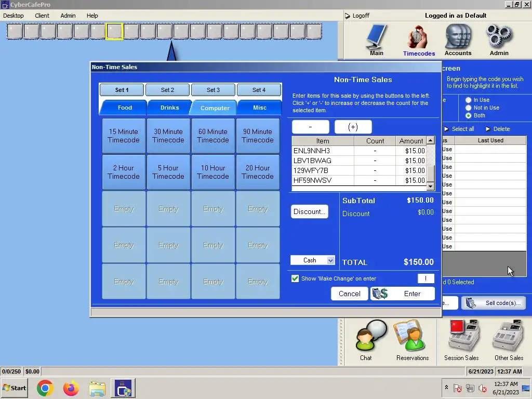
Task: Show hidden system tray icons
Action: (x=446, y=387)
